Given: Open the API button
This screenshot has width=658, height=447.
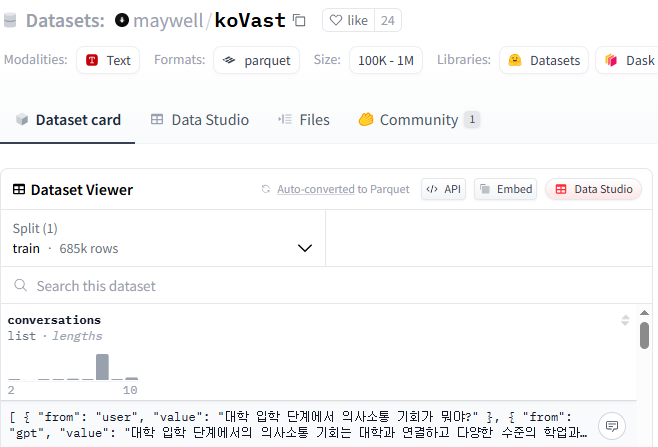Looking at the screenshot, I should 444,189.
